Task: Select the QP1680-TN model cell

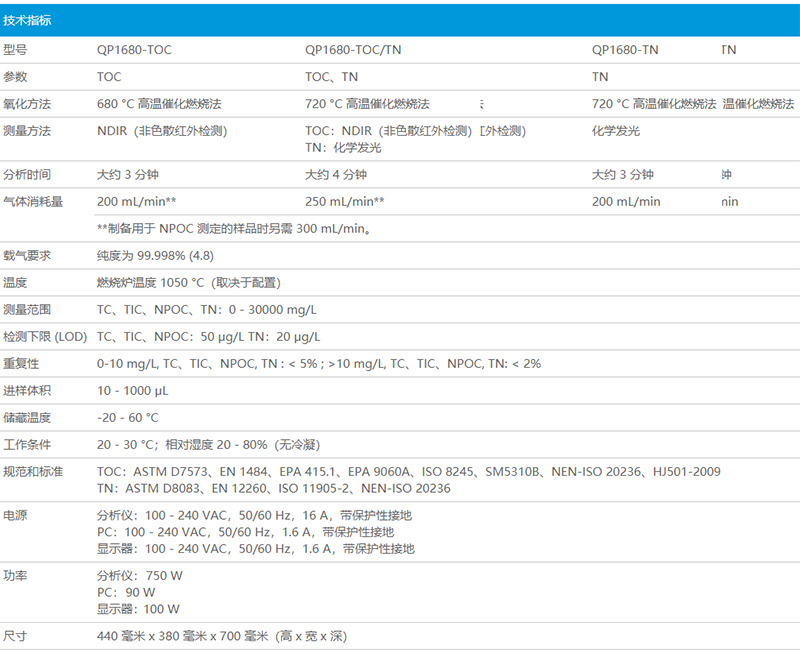Action: 625,50
